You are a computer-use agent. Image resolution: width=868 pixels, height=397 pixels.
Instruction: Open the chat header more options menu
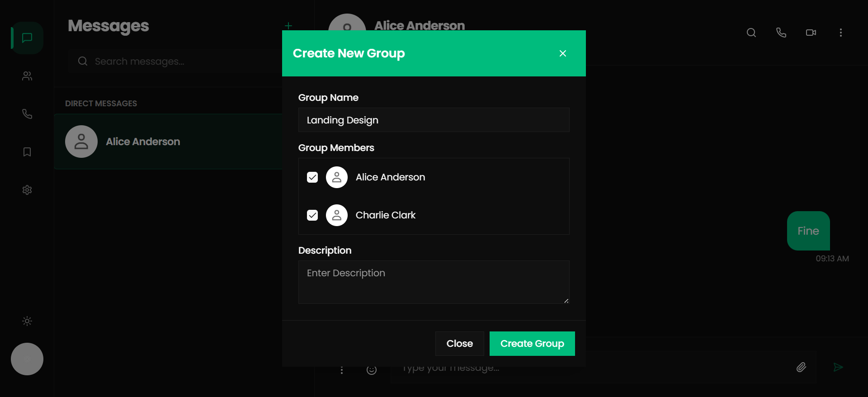[x=841, y=33]
